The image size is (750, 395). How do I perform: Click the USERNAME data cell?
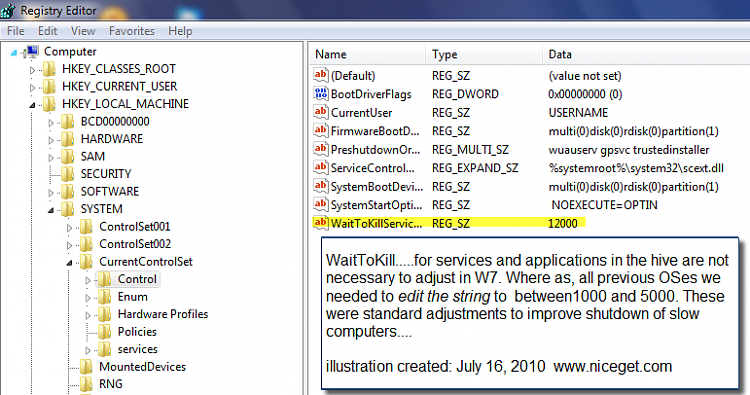(x=578, y=112)
